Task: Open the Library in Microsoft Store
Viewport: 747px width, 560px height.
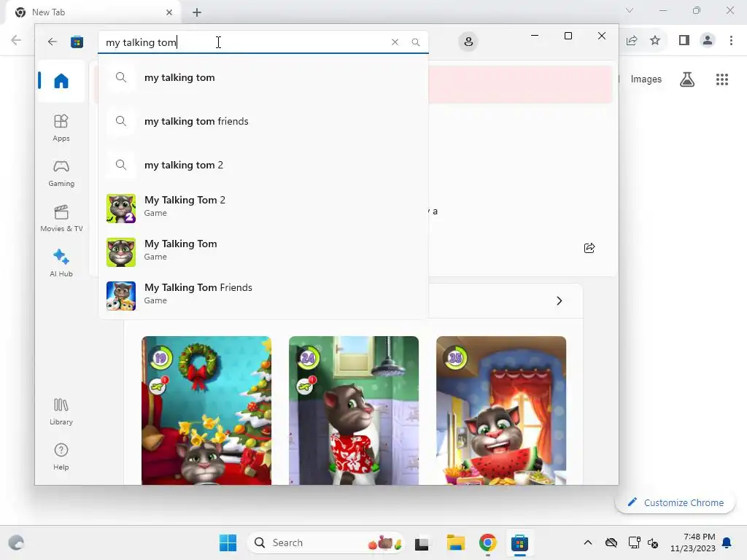Action: (x=61, y=412)
